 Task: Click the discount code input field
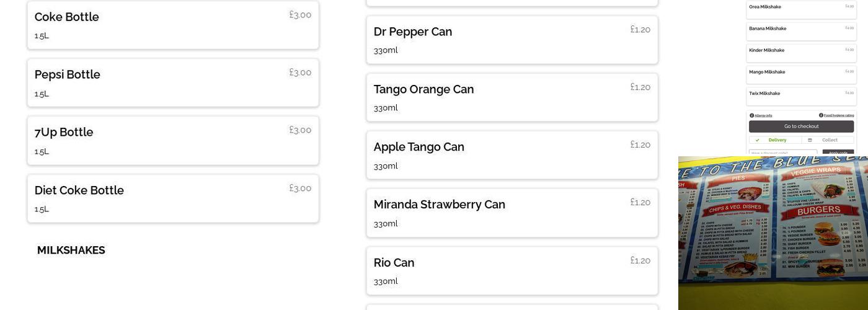click(782, 153)
